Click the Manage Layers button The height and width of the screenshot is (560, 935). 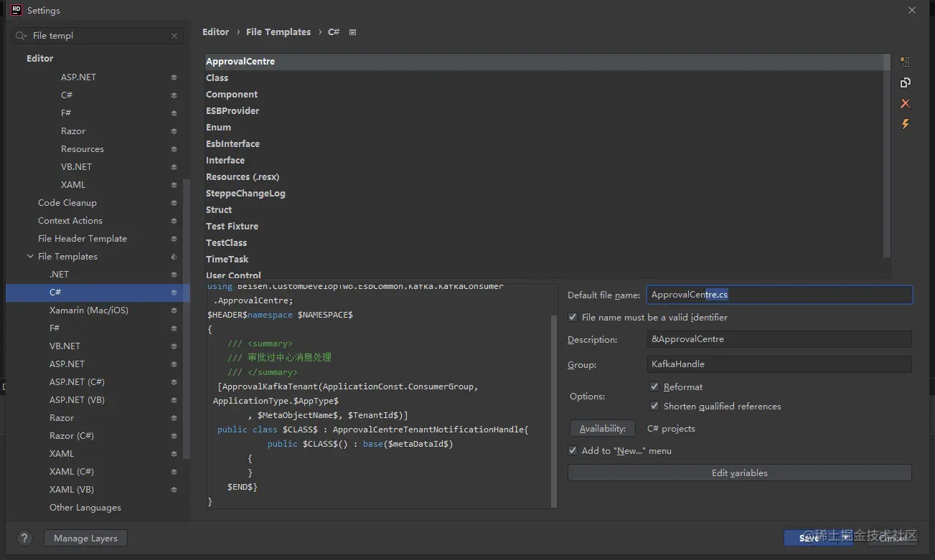point(85,538)
